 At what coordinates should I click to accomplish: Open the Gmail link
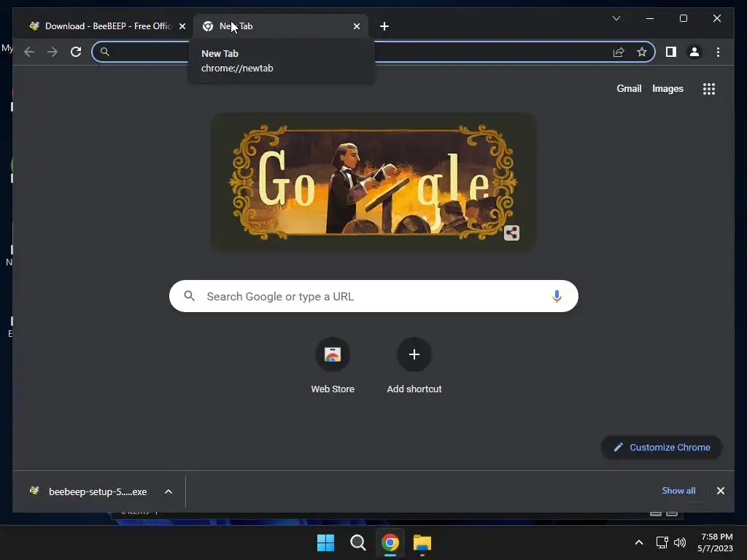[629, 88]
